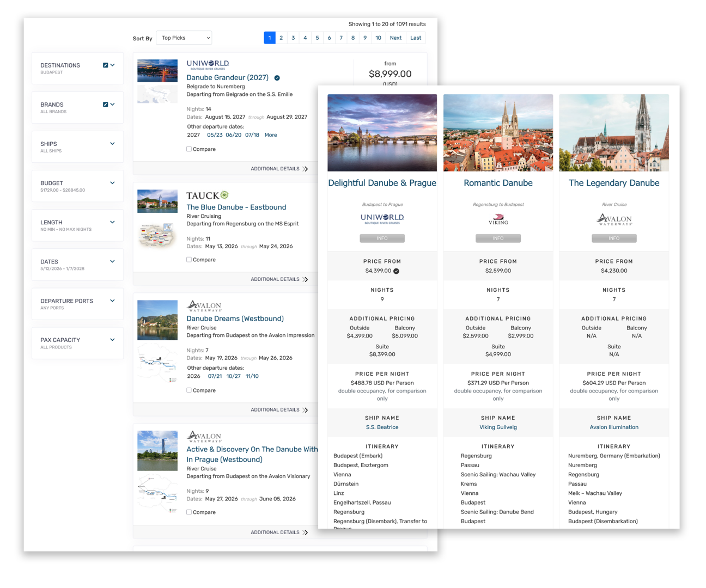Click the verified badge beside Danube Grandeur (2027)
Viewport: 706px width, 588px height.
click(x=277, y=78)
